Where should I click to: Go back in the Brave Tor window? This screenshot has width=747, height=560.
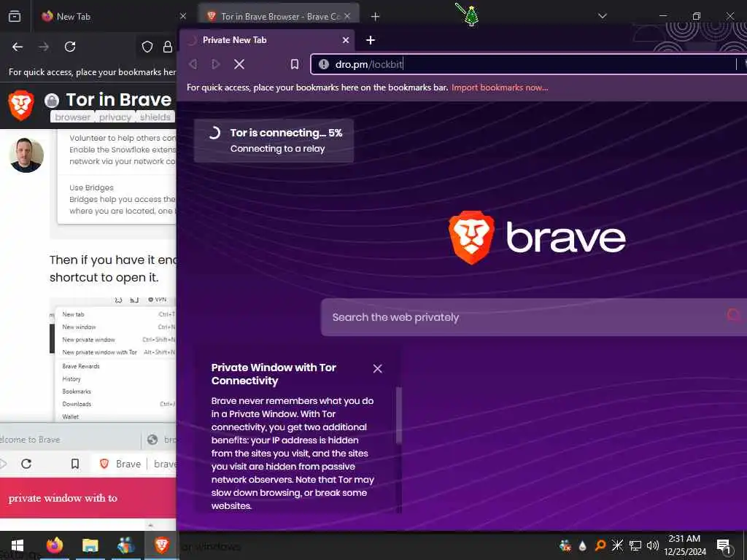click(193, 64)
